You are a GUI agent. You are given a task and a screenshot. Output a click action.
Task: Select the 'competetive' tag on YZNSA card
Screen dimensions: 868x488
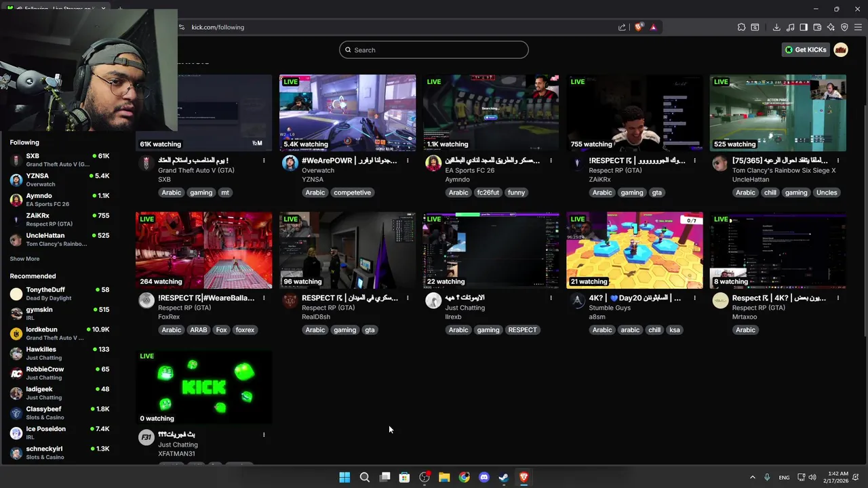pyautogui.click(x=353, y=192)
